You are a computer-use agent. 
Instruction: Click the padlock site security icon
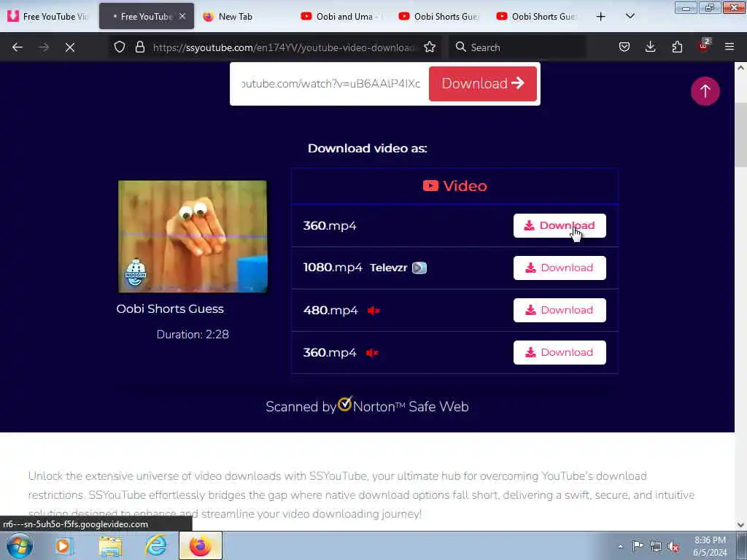[x=139, y=47]
